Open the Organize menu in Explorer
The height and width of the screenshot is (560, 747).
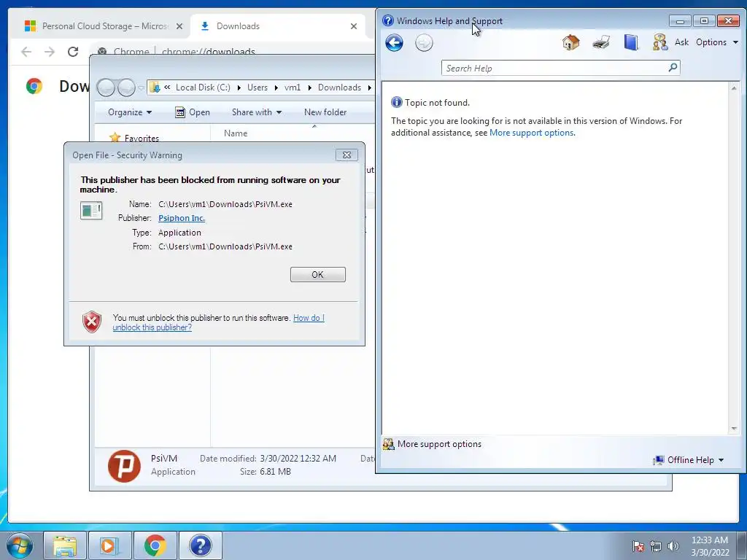coord(130,112)
